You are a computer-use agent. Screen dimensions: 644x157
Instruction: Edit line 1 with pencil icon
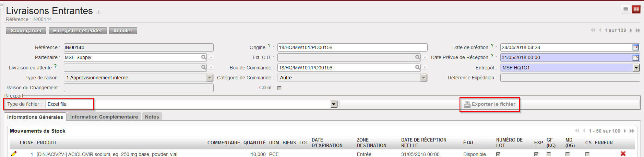14,154
